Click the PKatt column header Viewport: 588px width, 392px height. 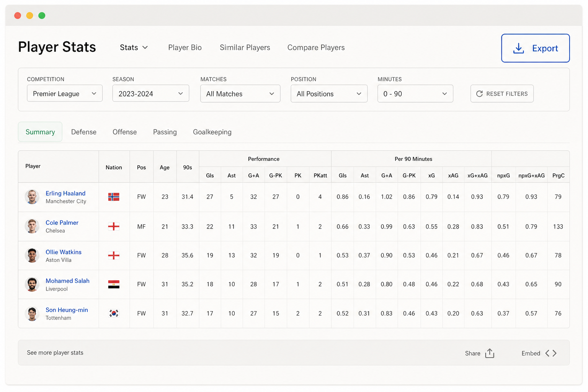point(320,175)
